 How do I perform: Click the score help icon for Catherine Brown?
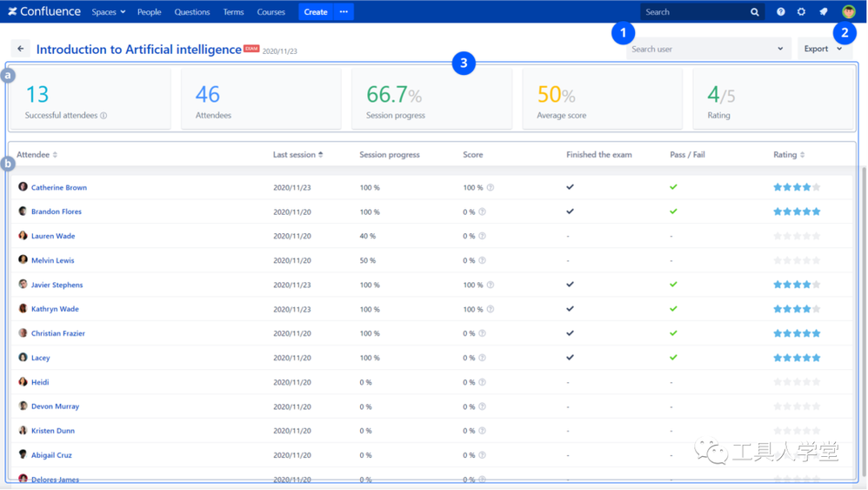click(x=491, y=188)
